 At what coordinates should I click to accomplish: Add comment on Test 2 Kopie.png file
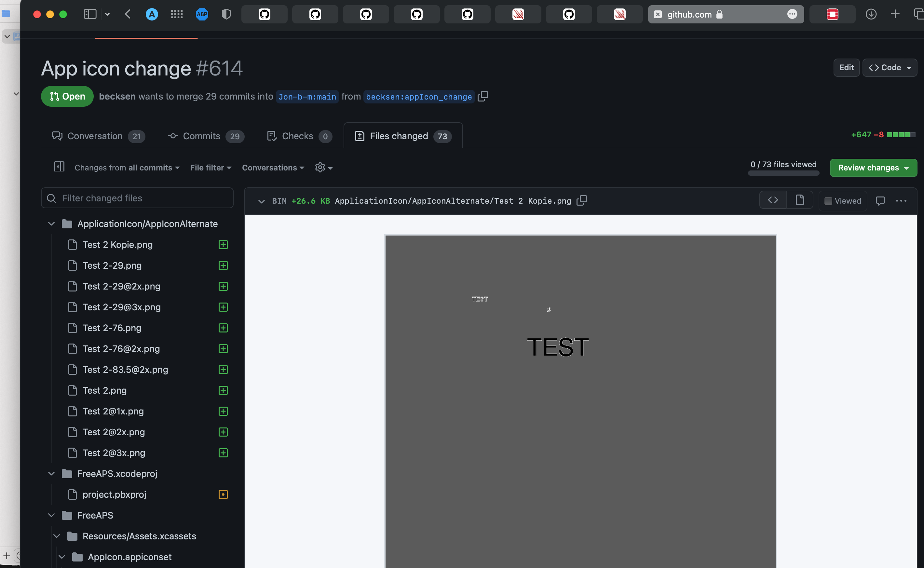[880, 201]
